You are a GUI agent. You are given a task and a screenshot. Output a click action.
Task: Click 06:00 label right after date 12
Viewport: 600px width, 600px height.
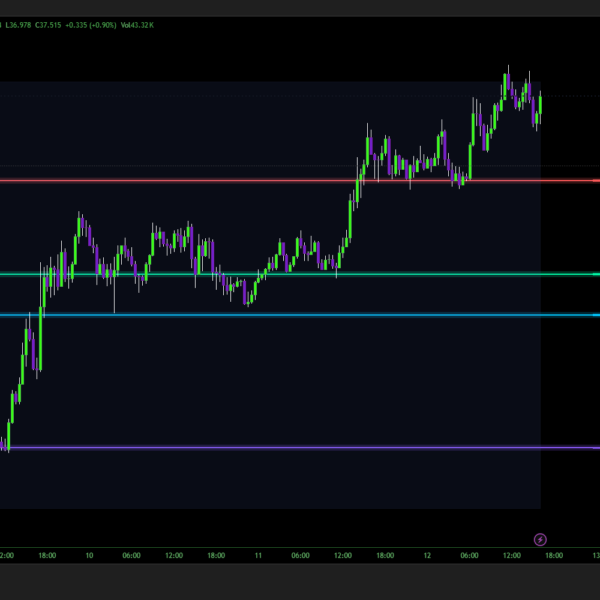[x=469, y=555]
